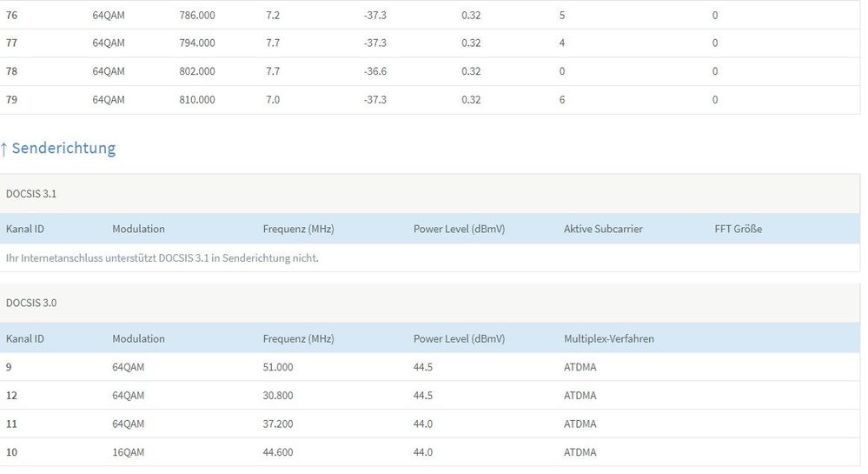Click the Multiplex-Verfahren column header

[608, 338]
